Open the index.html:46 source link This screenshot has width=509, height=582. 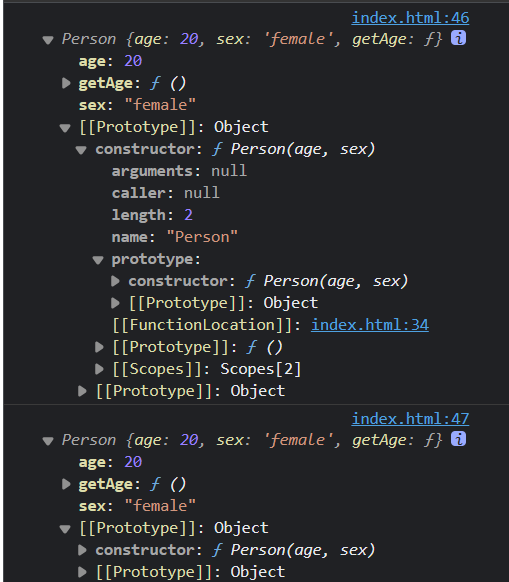410,18
